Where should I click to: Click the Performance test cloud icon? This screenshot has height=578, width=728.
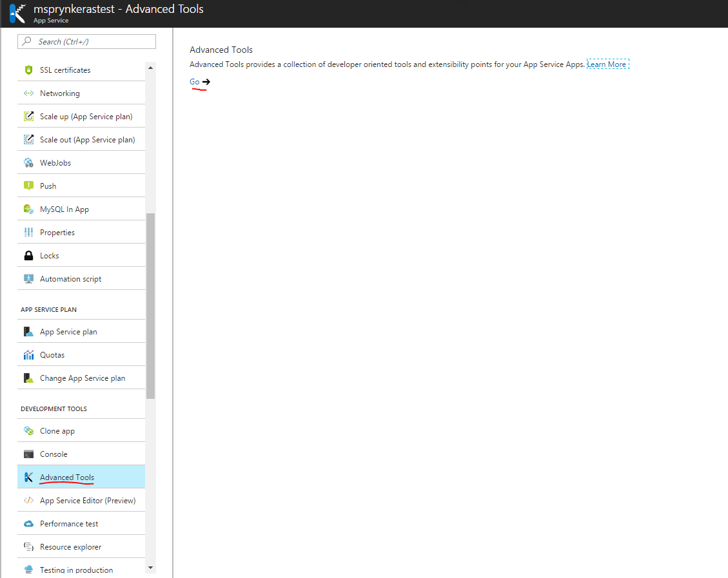28,524
